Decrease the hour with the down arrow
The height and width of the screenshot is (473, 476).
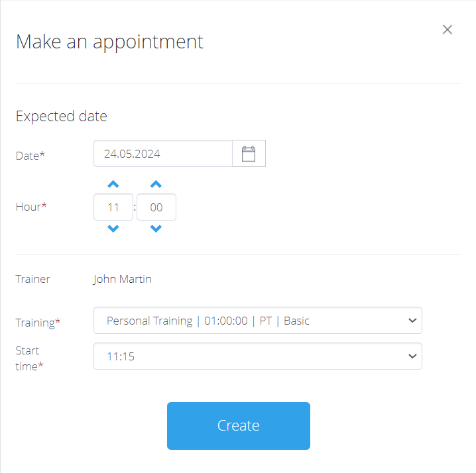pos(113,229)
